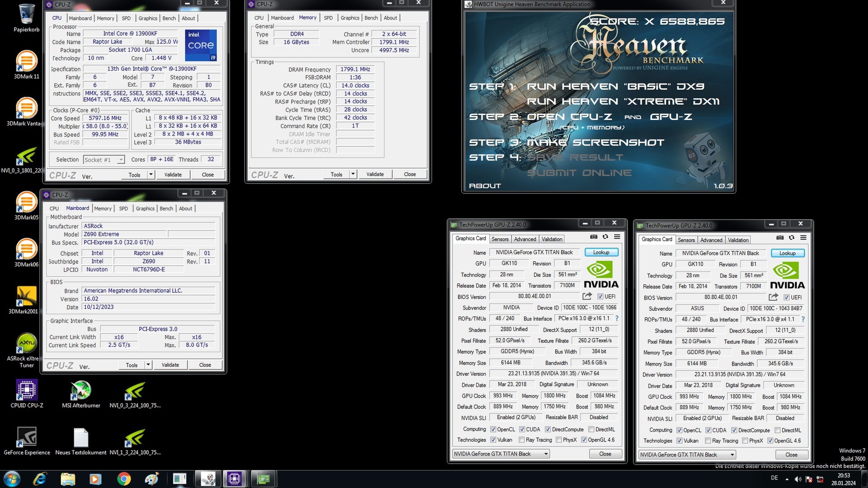The image size is (868, 488).
Task: Open the Windows Start menu orb
Action: pos(11,479)
